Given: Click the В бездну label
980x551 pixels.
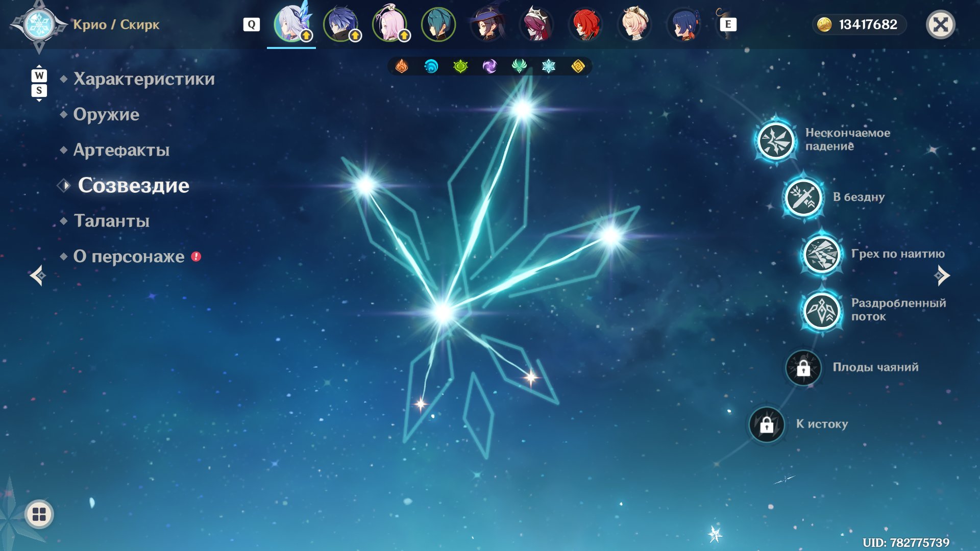Looking at the screenshot, I should [x=859, y=197].
